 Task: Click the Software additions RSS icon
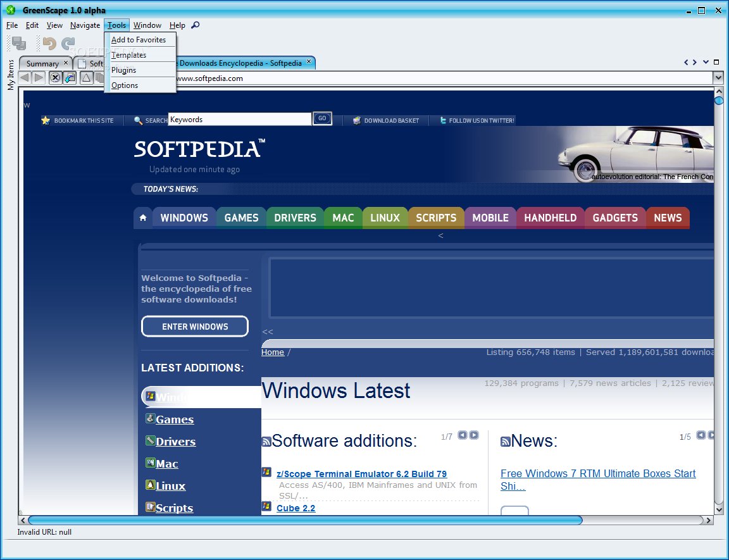coord(266,442)
